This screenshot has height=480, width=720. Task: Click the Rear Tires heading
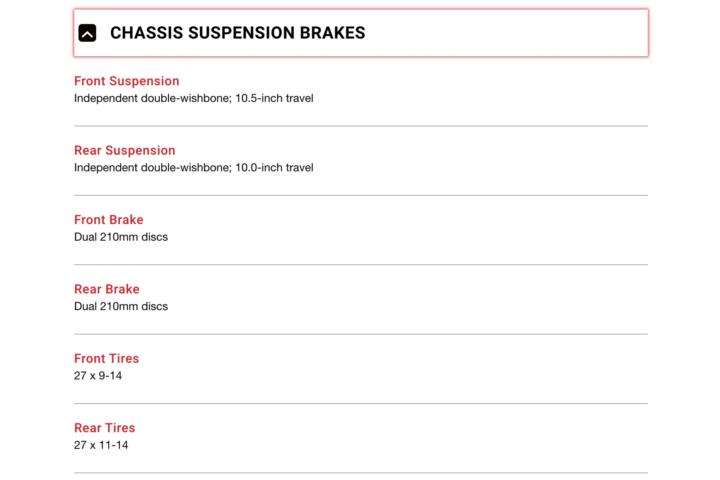(105, 428)
